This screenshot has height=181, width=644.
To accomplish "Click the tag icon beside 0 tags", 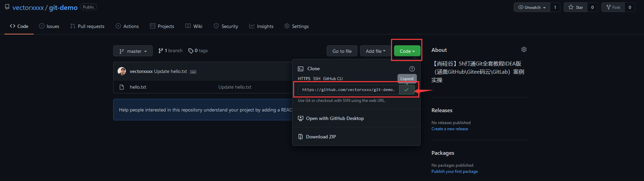I will tap(191, 51).
